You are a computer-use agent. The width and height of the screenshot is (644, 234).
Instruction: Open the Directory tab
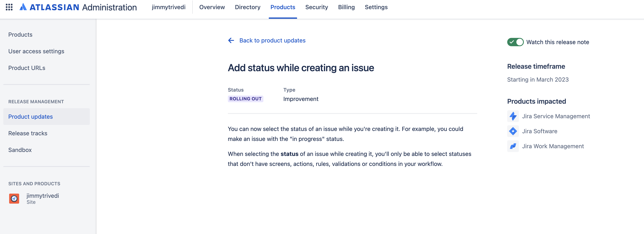[248, 7]
